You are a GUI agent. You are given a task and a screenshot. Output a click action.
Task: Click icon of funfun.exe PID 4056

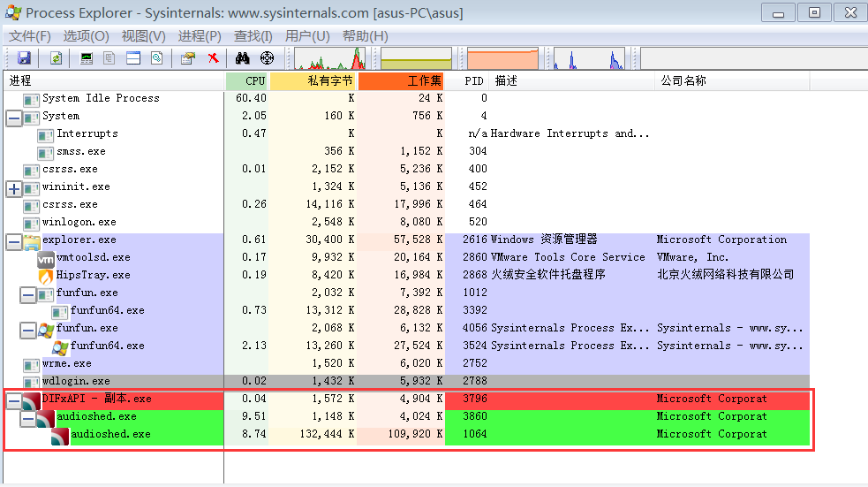pyautogui.click(x=46, y=329)
